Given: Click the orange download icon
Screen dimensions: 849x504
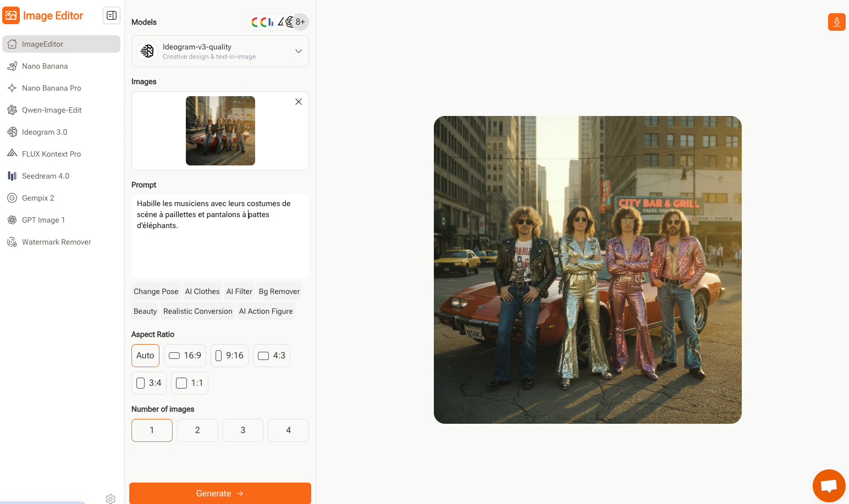Looking at the screenshot, I should [836, 22].
